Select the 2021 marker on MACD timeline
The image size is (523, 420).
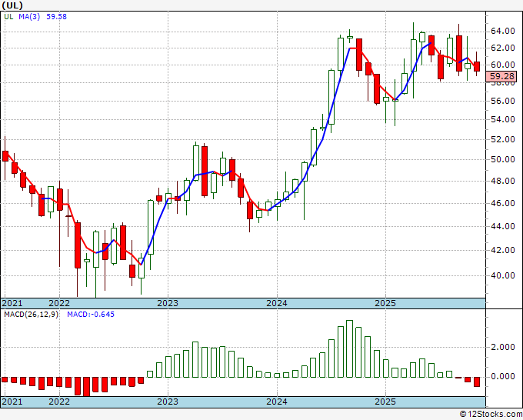[x=12, y=402]
